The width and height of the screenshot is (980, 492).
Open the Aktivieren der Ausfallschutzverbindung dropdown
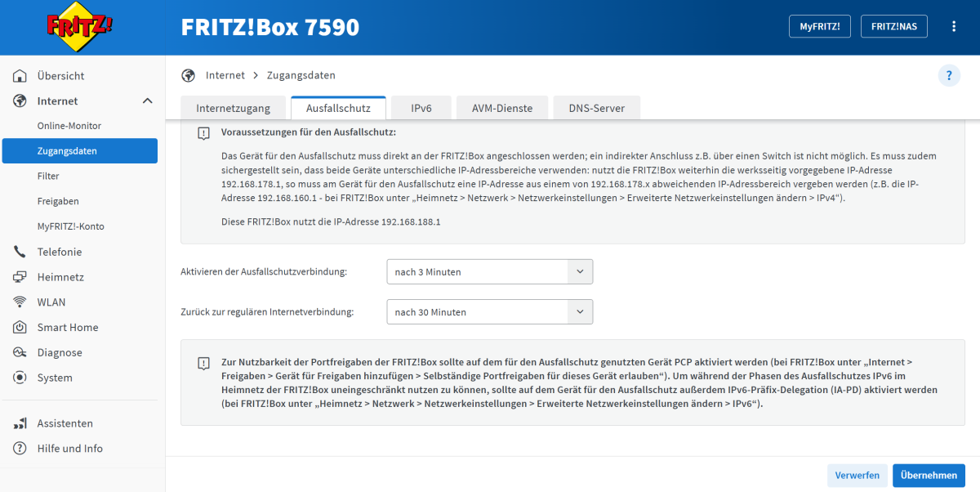489,272
